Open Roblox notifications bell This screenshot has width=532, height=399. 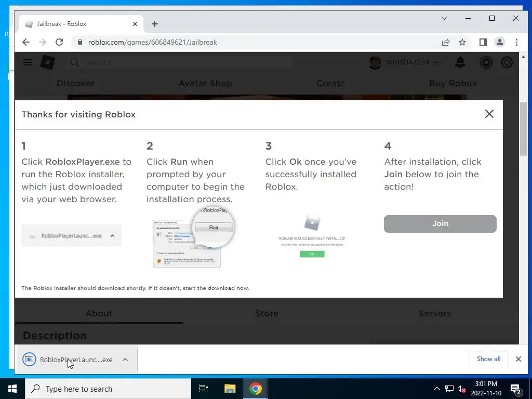pyautogui.click(x=460, y=62)
